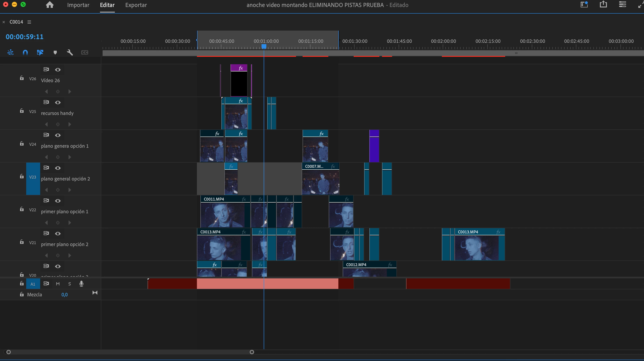Toggle insert-as-nest sequence icon

[10, 52]
